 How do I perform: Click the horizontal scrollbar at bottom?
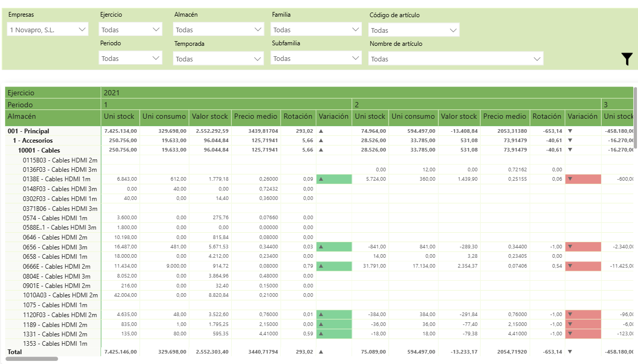point(32,359)
